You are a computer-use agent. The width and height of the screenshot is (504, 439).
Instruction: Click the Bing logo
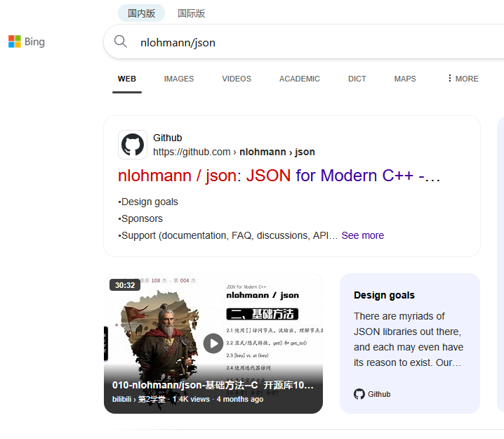pos(26,42)
